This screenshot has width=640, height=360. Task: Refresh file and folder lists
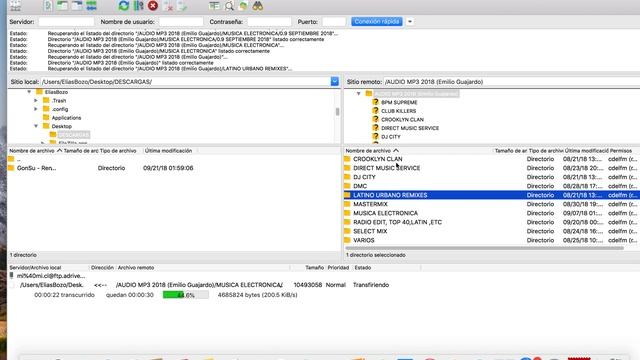coord(123,6)
